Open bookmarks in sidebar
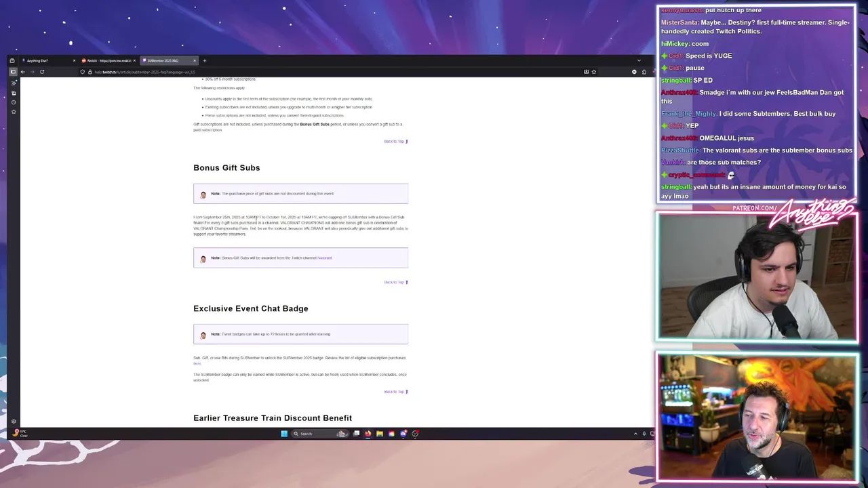The height and width of the screenshot is (488, 868). 14,112
